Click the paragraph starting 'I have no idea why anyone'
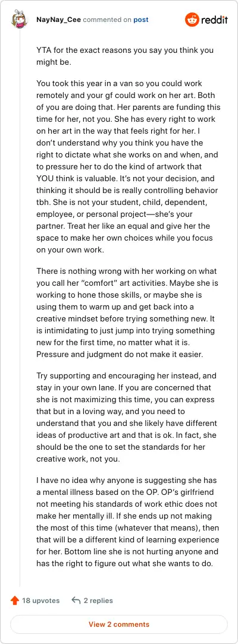This screenshot has width=238, height=644. [128, 522]
